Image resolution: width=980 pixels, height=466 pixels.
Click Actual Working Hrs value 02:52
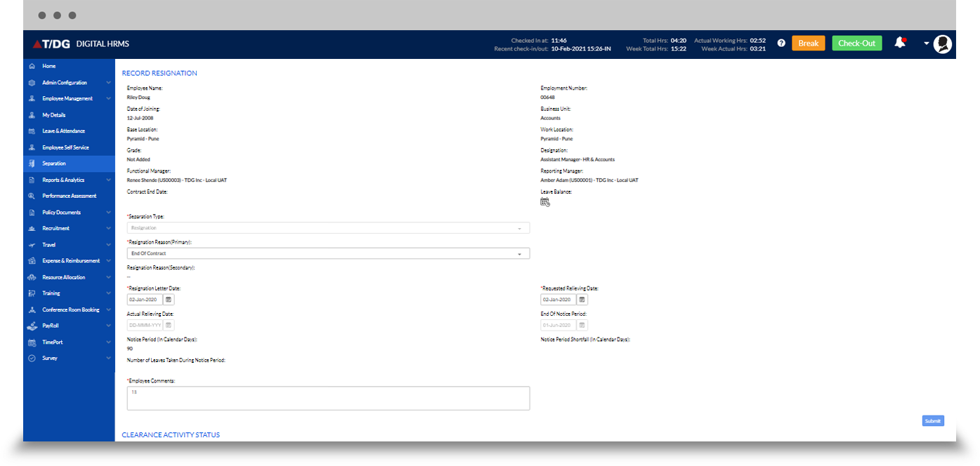click(758, 41)
